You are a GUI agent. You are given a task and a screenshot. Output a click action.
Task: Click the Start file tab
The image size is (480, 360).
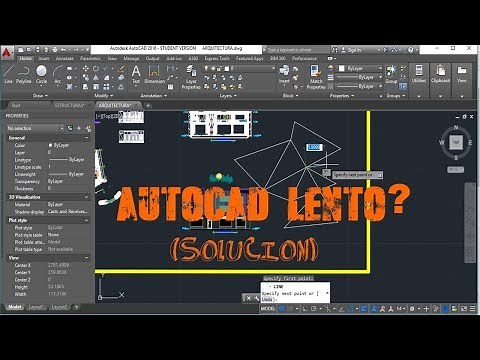pos(16,105)
